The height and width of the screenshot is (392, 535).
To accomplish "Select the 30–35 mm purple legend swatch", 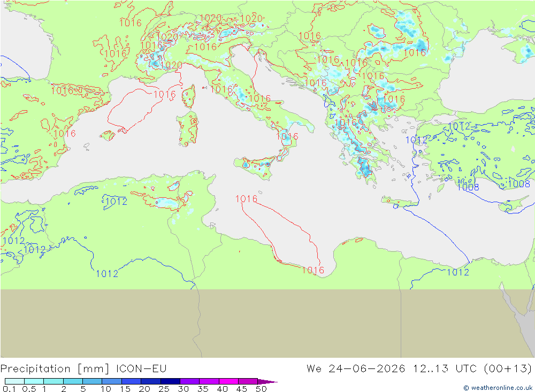I will [x=190, y=381].
